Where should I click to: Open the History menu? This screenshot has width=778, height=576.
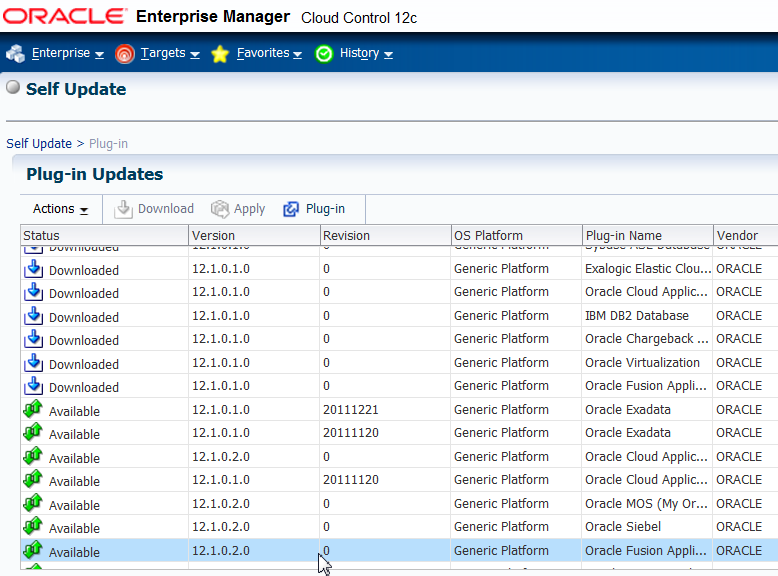[x=366, y=53]
